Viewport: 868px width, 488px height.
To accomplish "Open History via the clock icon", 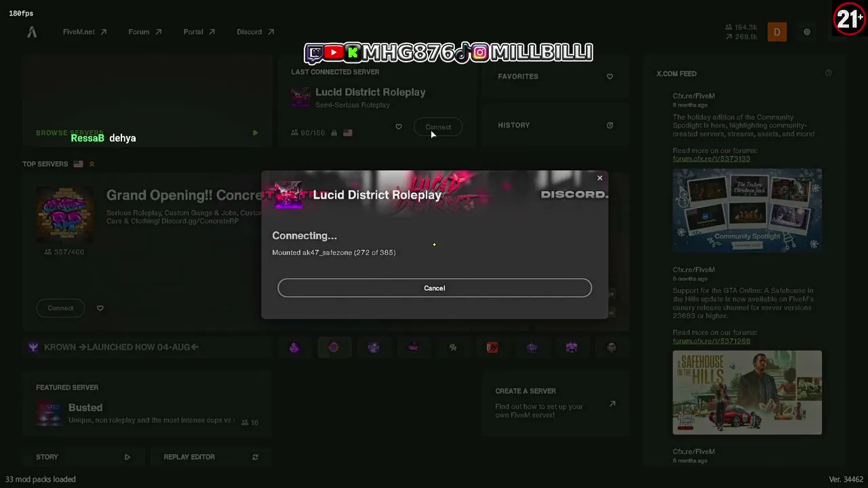I will pyautogui.click(x=610, y=125).
